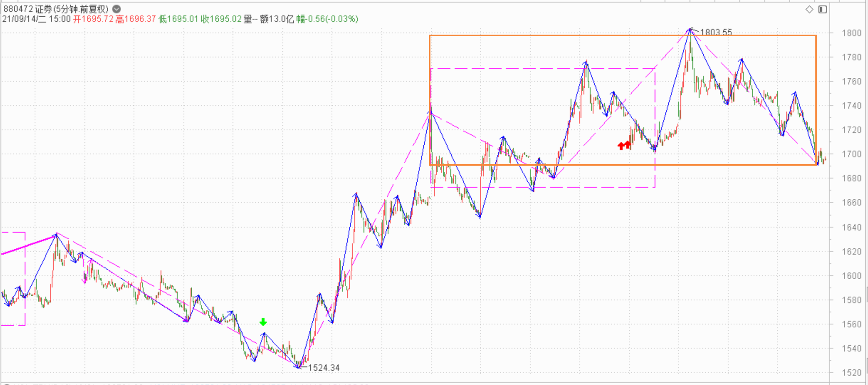Click the 高1696.37 high price value
Image resolution: width=868 pixels, height=385 pixels.
pos(136,19)
